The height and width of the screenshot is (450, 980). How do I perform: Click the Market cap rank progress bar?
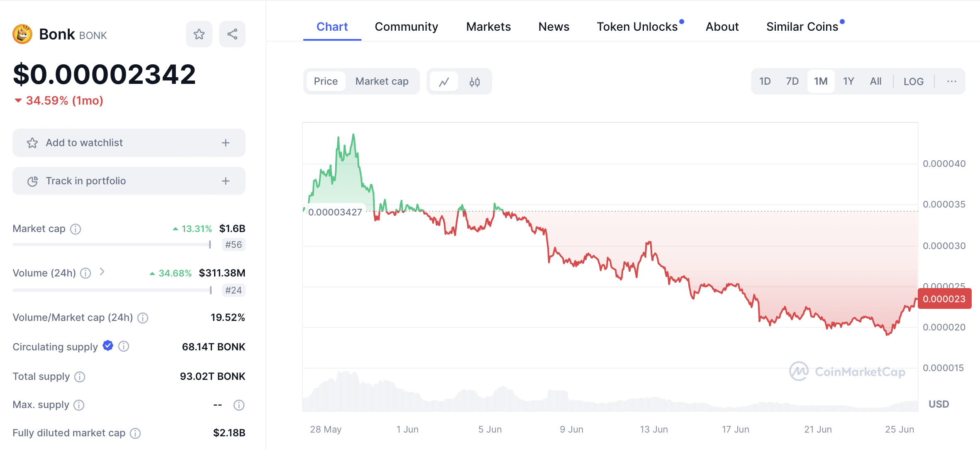(x=112, y=245)
